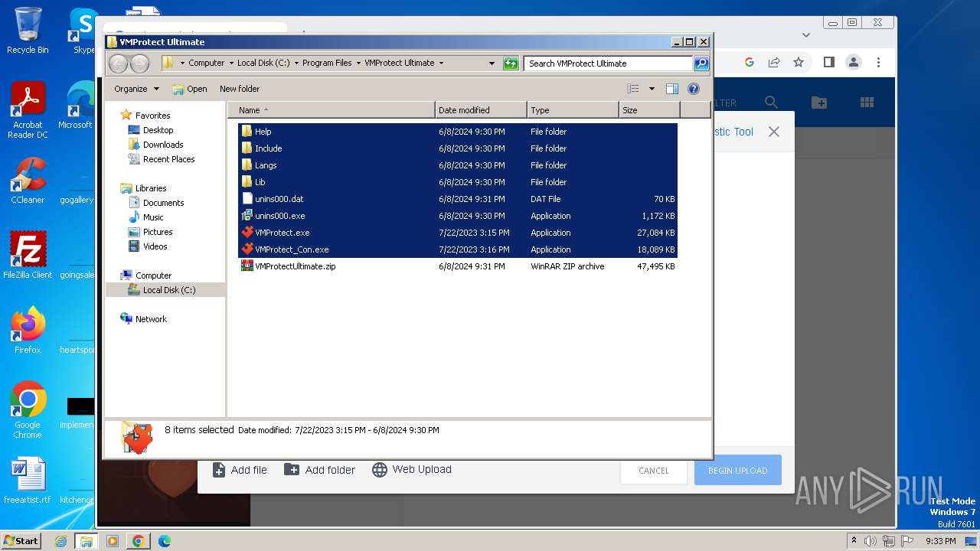Toggle the preview pane button

(x=672, y=89)
